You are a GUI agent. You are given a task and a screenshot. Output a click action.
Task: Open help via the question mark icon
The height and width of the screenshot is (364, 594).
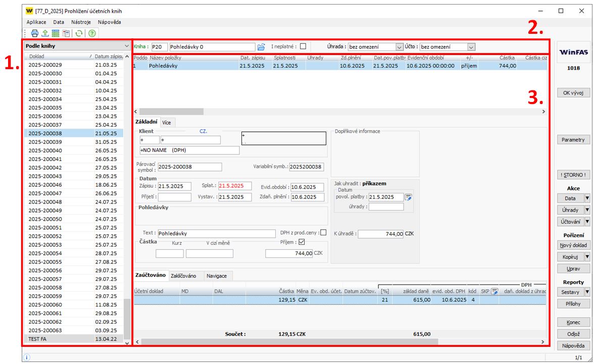click(92, 33)
